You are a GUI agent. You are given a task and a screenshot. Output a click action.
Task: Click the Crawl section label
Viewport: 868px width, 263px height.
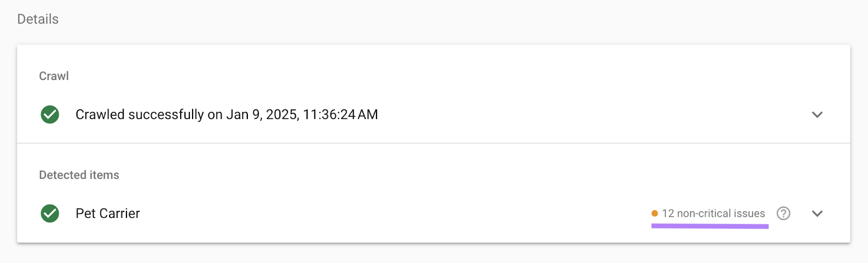[54, 76]
